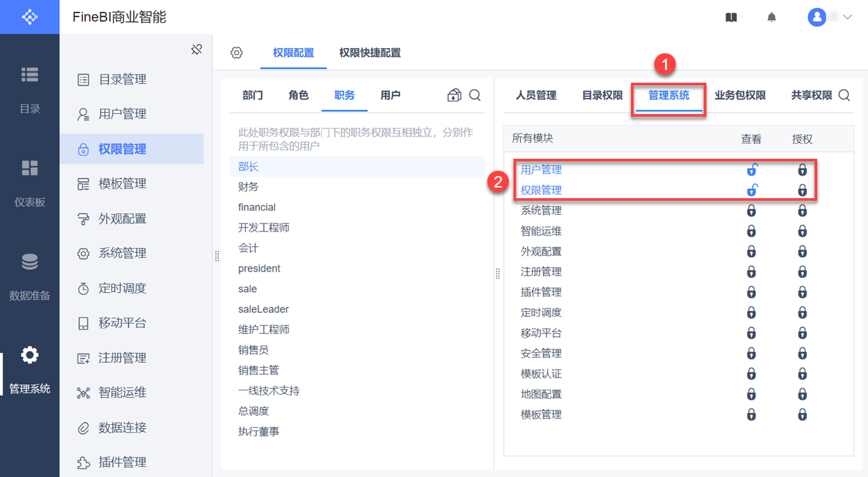Select the 业务包权限 tab
Viewport: 868px width, 477px height.
[740, 95]
